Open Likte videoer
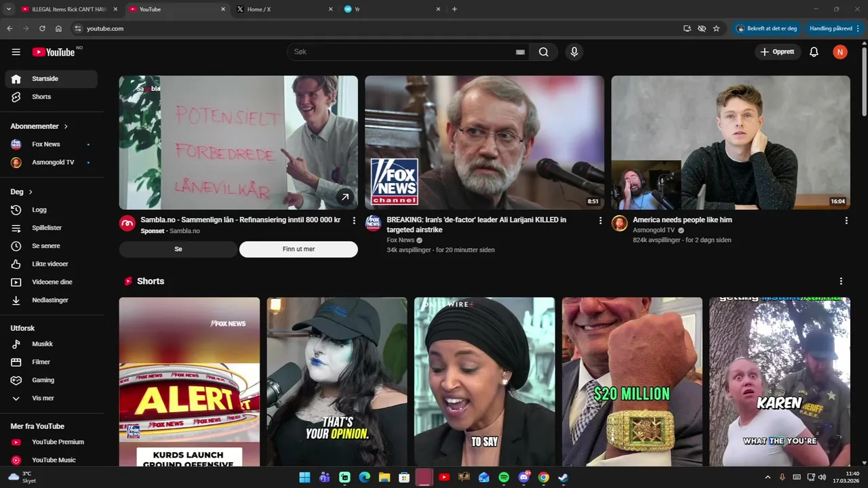This screenshot has height=488, width=868. click(x=52, y=264)
